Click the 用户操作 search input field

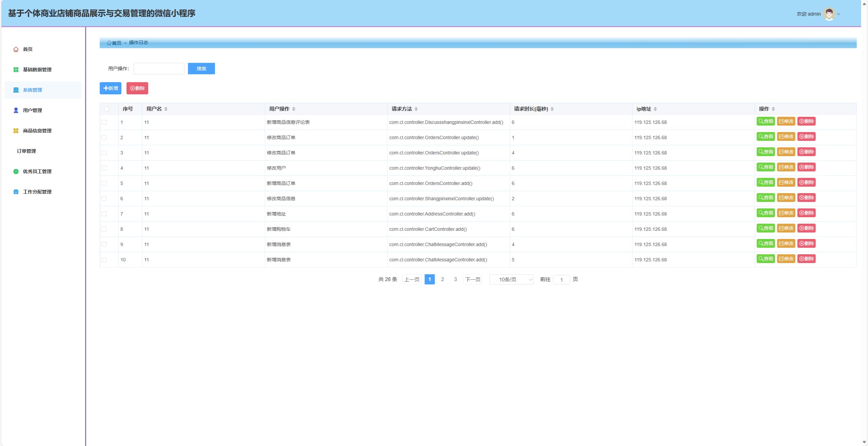coord(159,69)
